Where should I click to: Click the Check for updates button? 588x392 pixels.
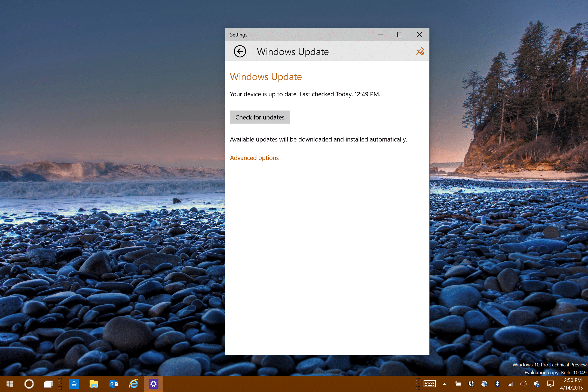pos(260,117)
